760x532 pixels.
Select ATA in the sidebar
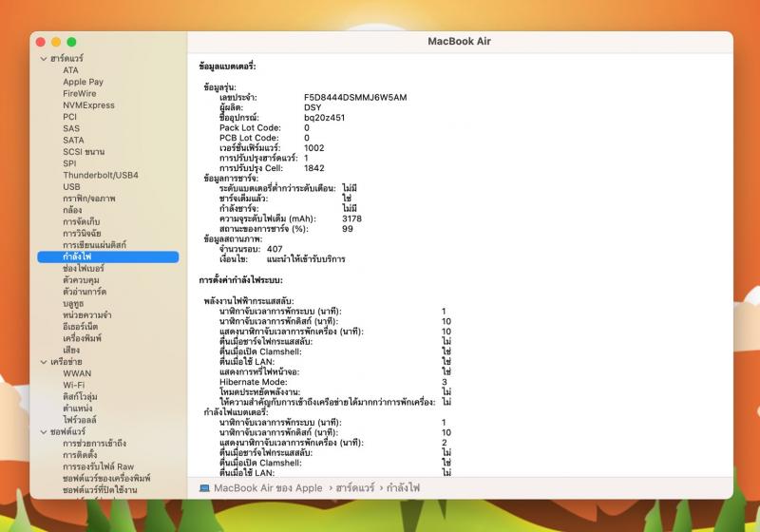(x=70, y=70)
